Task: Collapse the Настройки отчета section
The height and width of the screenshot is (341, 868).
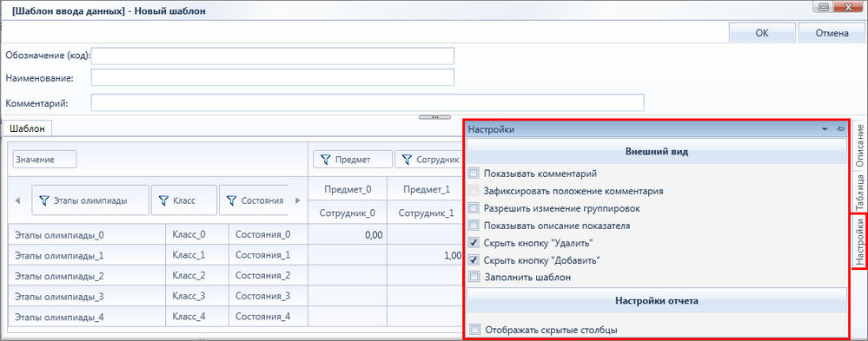Action: (x=657, y=301)
